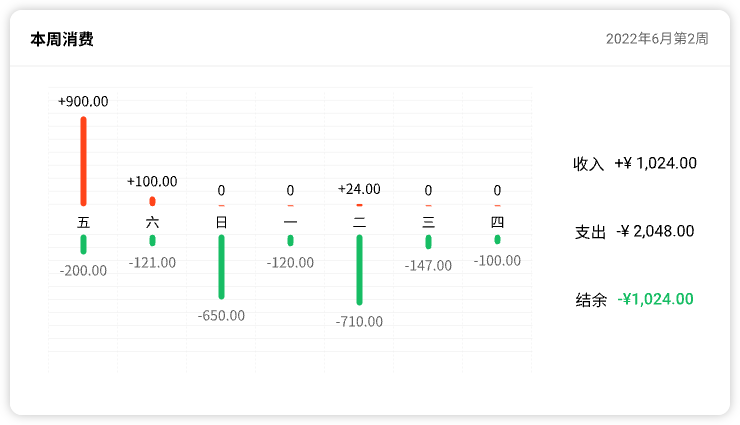The image size is (740, 425).
Task: Click the green -650.00 expense bar for Sunday
Action: click(221, 267)
